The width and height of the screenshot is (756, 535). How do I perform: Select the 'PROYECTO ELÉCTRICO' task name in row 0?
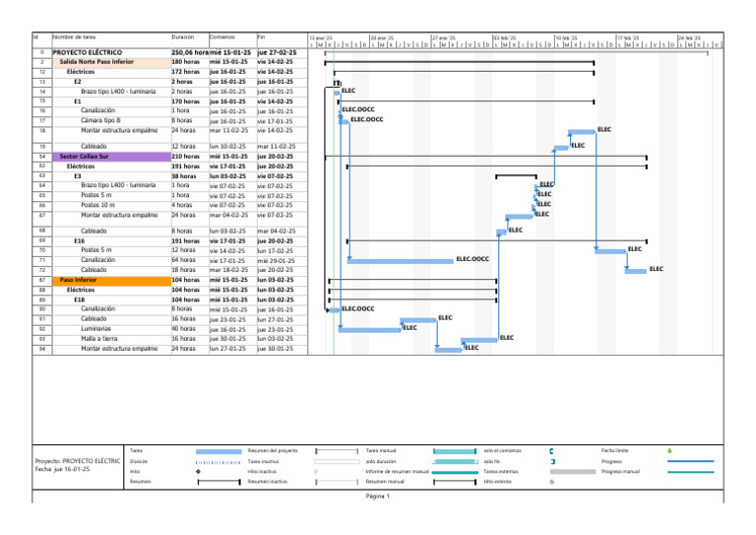(88, 52)
